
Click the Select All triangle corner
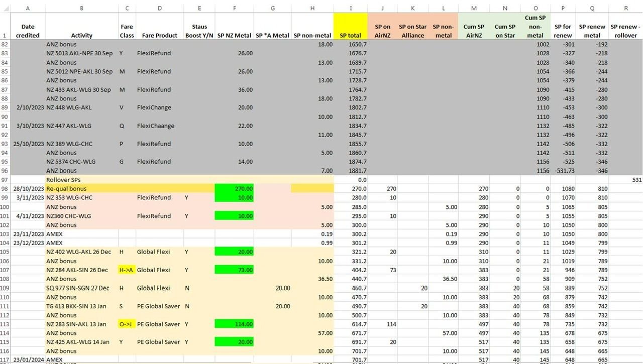pos(5,8)
